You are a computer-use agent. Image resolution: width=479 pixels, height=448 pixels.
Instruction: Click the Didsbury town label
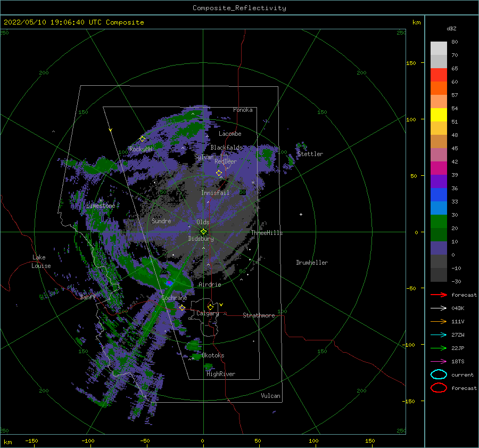[201, 239]
